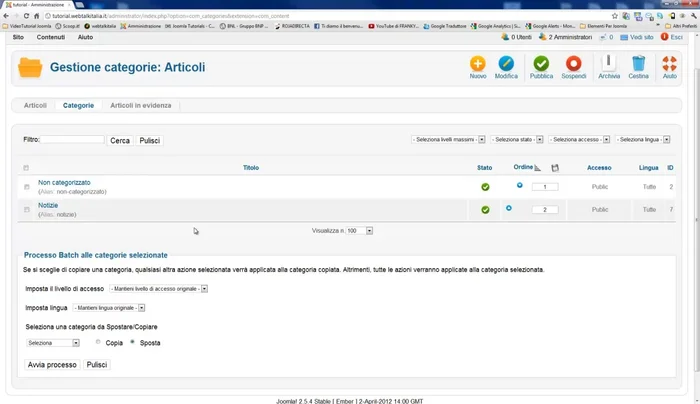The image size is (700, 404).
Task: Check the select-all checkbox in table header
Action: coord(26,168)
